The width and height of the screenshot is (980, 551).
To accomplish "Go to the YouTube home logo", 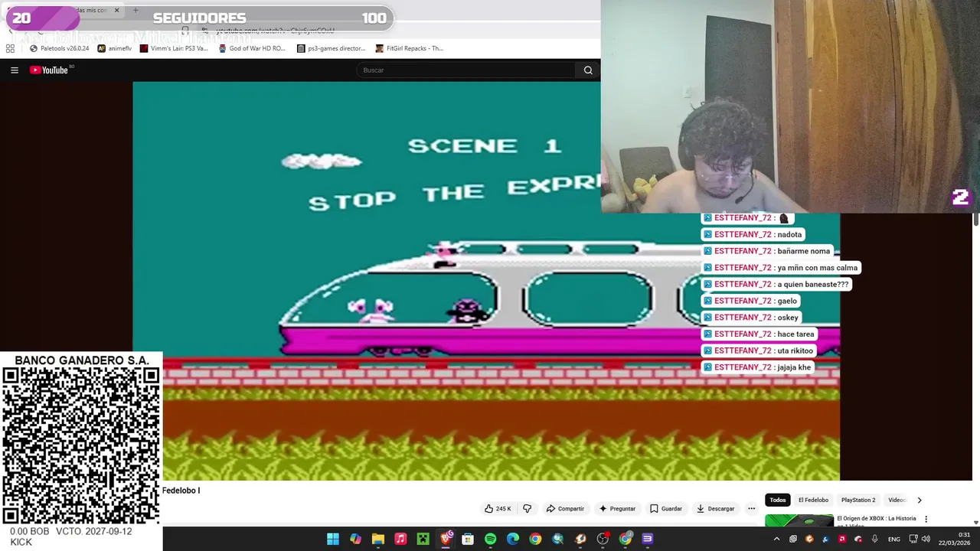I will point(50,70).
